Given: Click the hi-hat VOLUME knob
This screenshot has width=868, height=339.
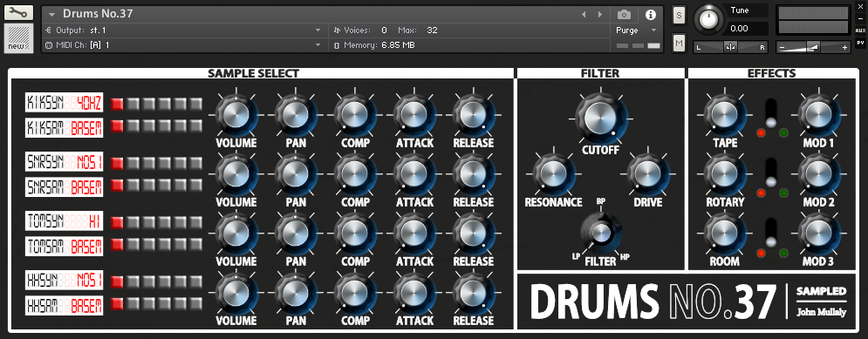Looking at the screenshot, I should click(236, 293).
